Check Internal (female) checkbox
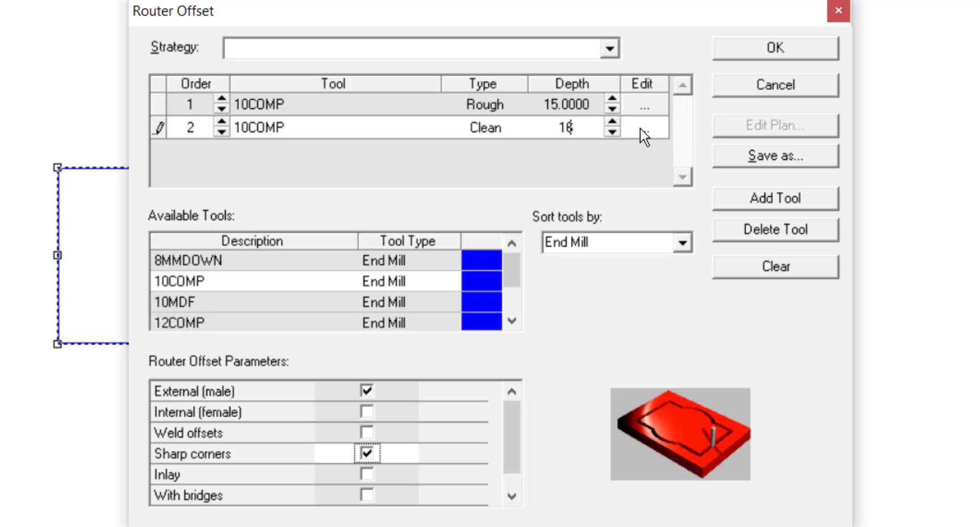 click(366, 412)
